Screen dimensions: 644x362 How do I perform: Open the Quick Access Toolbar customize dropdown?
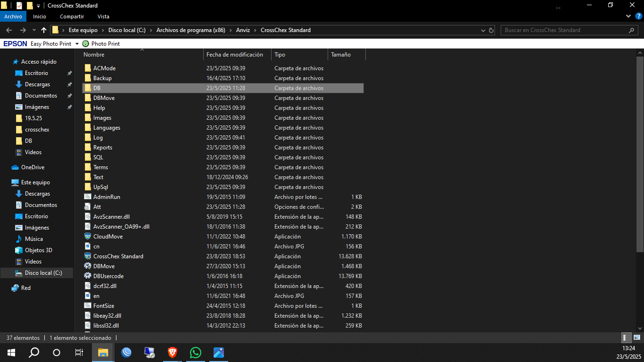[x=38, y=6]
